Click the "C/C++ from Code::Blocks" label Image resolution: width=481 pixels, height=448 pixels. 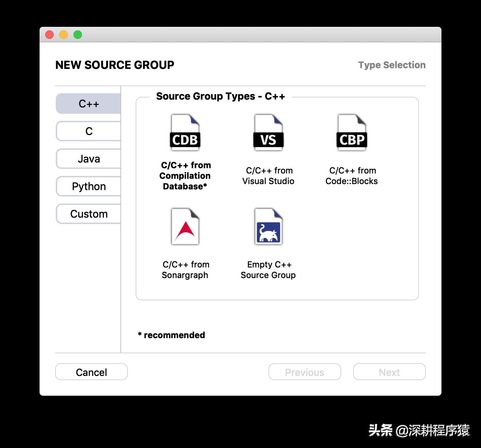[352, 176]
